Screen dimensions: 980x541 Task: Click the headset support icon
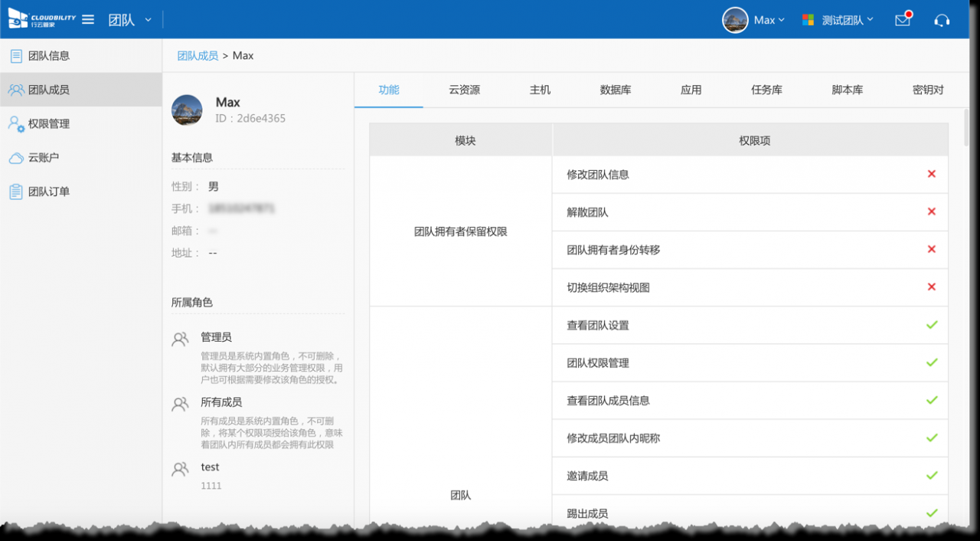coord(942,20)
